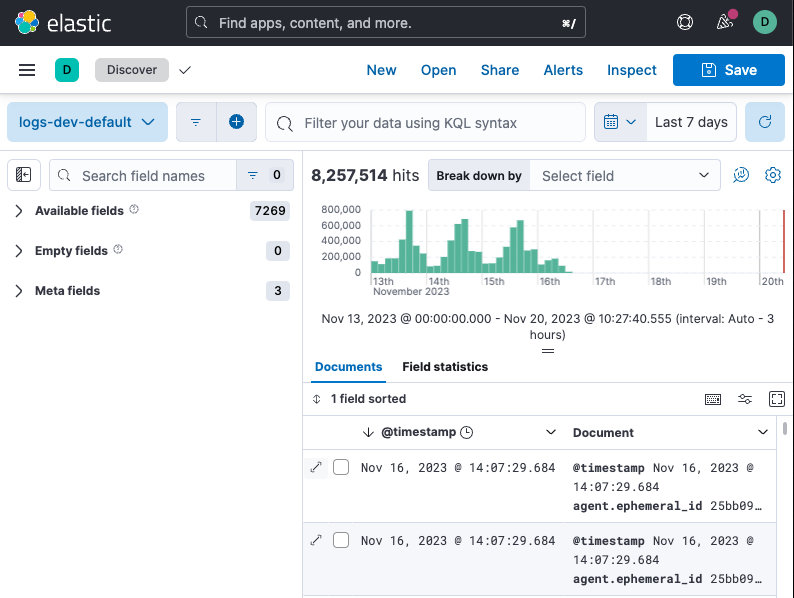The width and height of the screenshot is (794, 598).
Task: Open the Break down by field selector
Action: [x=624, y=175]
